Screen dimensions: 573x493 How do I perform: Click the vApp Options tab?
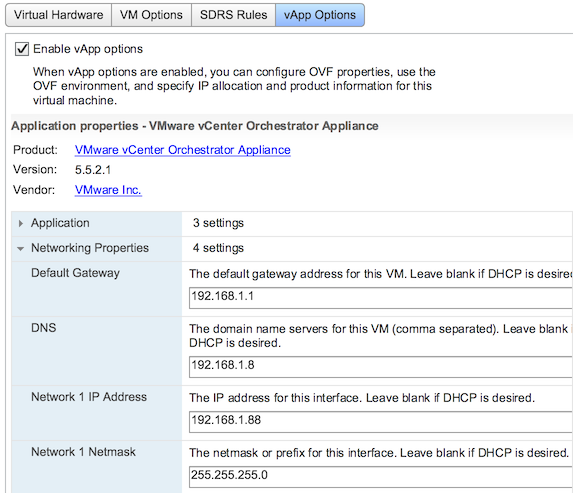pyautogui.click(x=320, y=15)
